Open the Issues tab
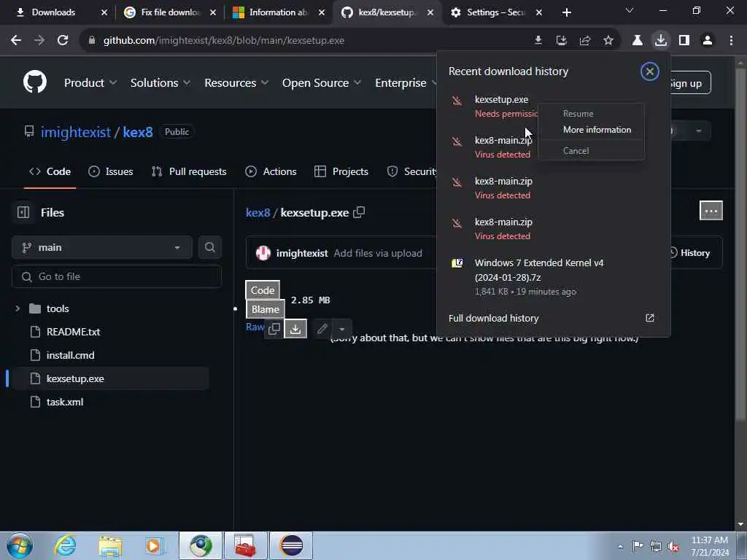This screenshot has width=747, height=560. pos(111,171)
